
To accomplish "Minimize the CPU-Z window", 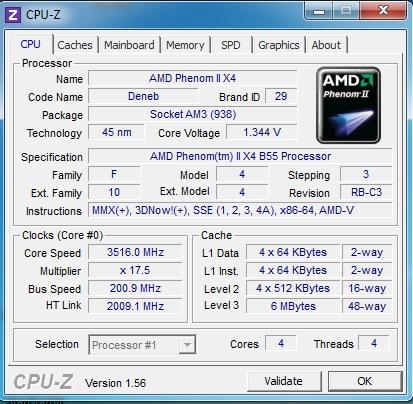I will pyautogui.click(x=319, y=11).
